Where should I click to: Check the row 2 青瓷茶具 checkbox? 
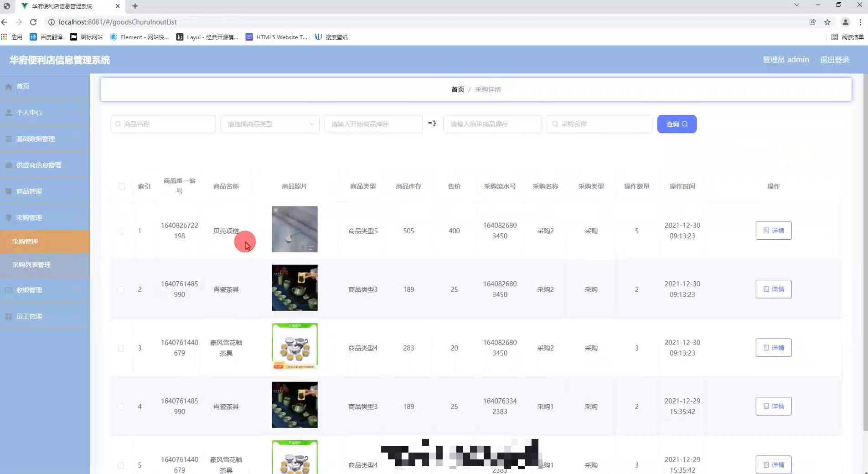(x=121, y=289)
